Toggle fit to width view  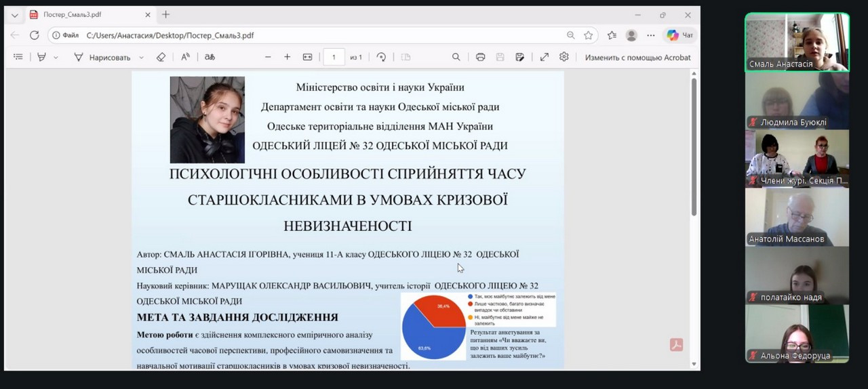[307, 58]
